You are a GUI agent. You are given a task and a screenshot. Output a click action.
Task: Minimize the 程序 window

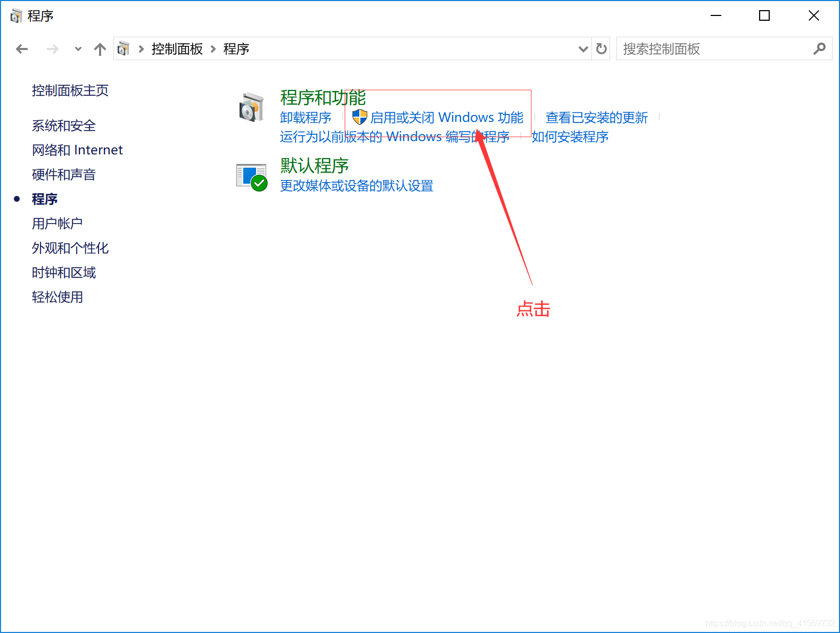coord(716,15)
